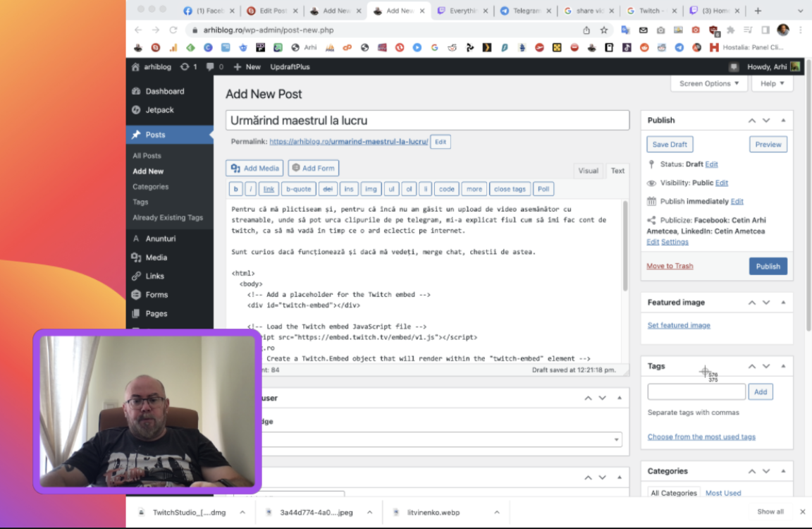812x529 pixels.
Task: Open All Posts submenu item
Action: 147,155
